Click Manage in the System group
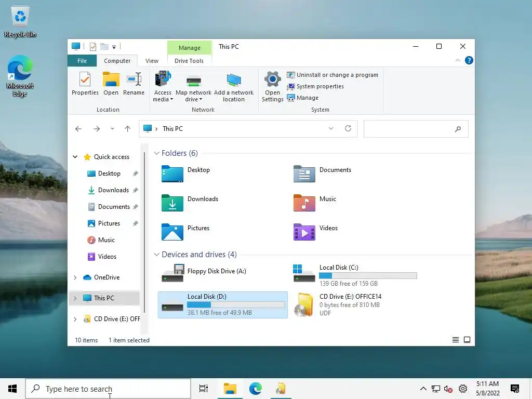532x399 pixels. click(x=303, y=98)
